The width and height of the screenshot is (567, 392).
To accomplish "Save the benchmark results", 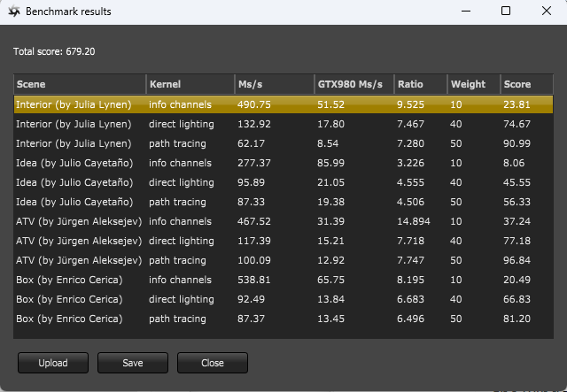I will tap(132, 363).
